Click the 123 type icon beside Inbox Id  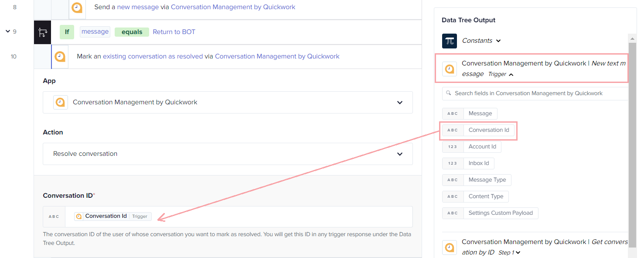453,163
